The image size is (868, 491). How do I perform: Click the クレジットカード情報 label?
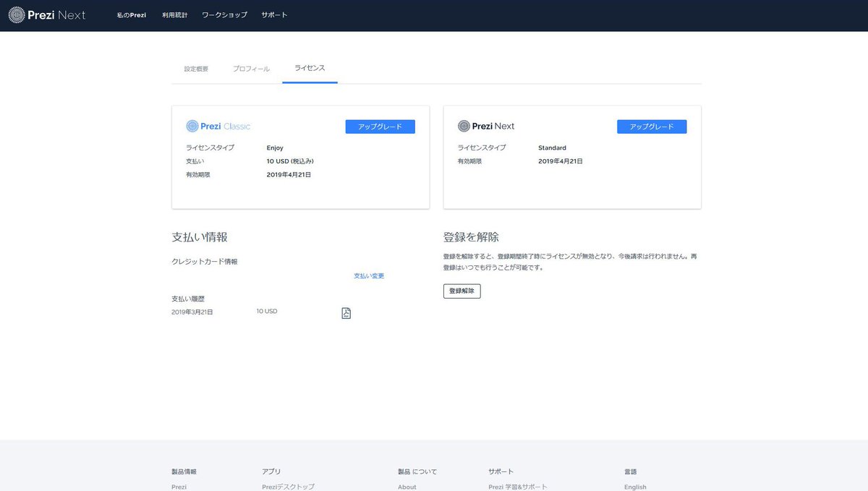coord(205,262)
